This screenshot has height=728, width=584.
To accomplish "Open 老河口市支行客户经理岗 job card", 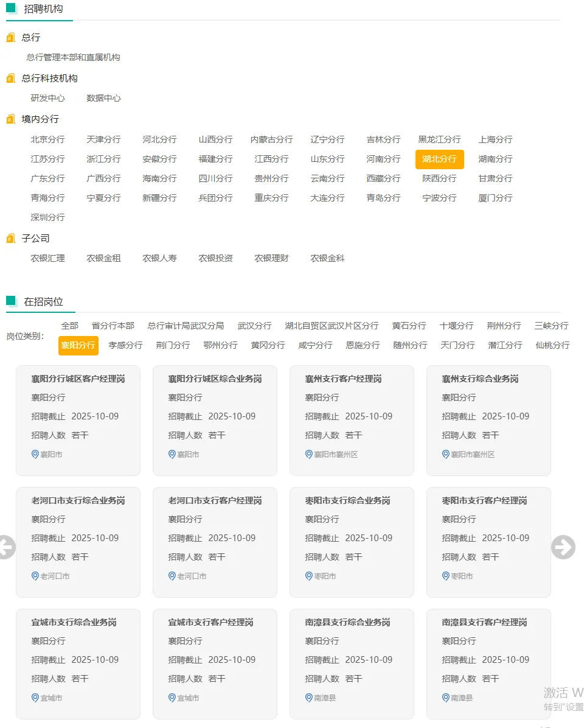I will (215, 542).
